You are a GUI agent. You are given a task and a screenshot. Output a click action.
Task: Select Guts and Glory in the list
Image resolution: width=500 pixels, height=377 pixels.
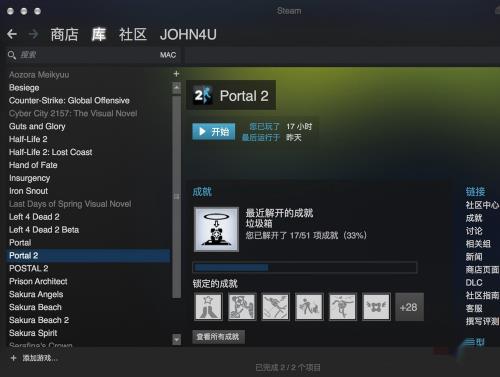37,126
